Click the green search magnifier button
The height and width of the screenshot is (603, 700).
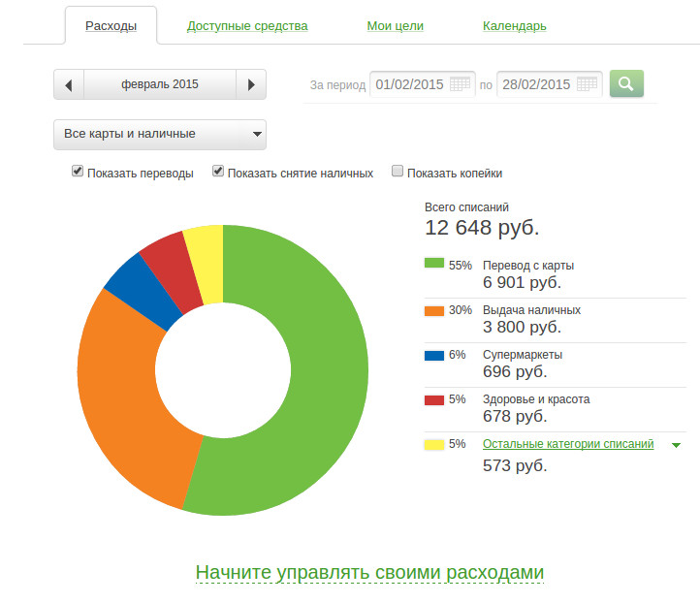click(x=625, y=84)
